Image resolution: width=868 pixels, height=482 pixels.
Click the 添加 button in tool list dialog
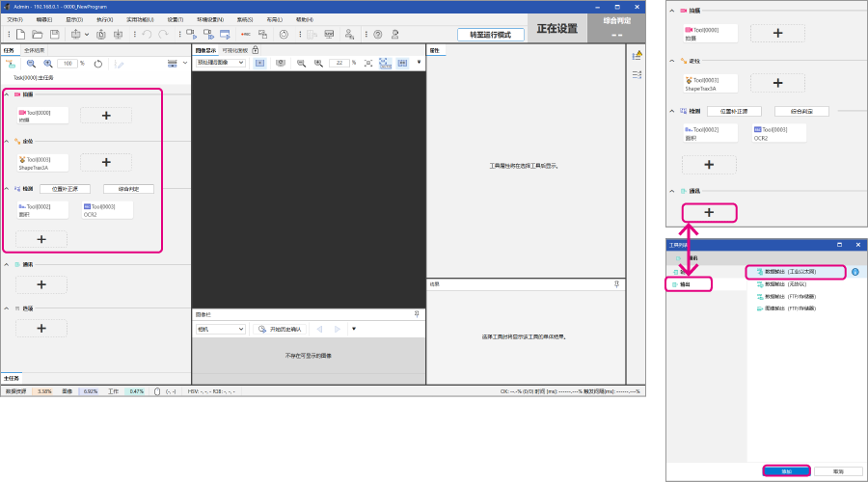(x=784, y=471)
